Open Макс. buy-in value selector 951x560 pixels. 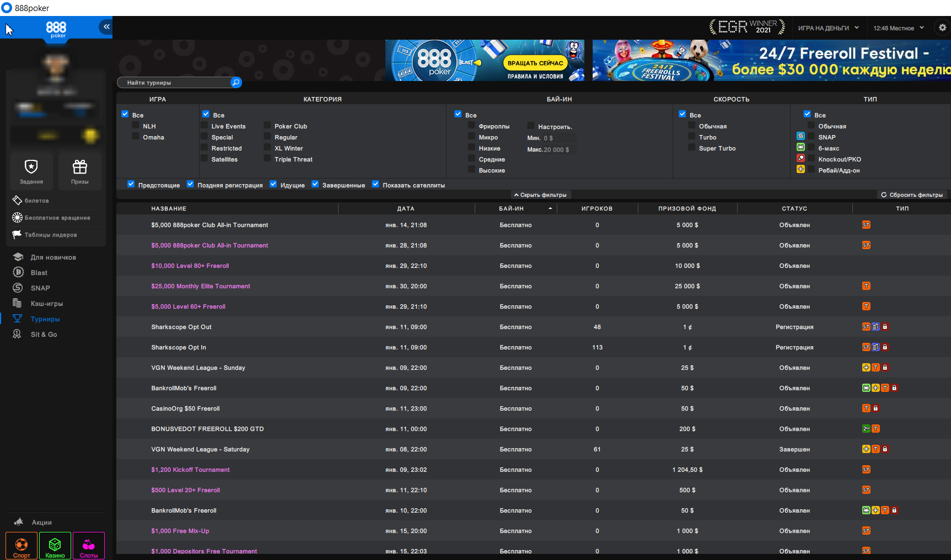pyautogui.click(x=559, y=150)
